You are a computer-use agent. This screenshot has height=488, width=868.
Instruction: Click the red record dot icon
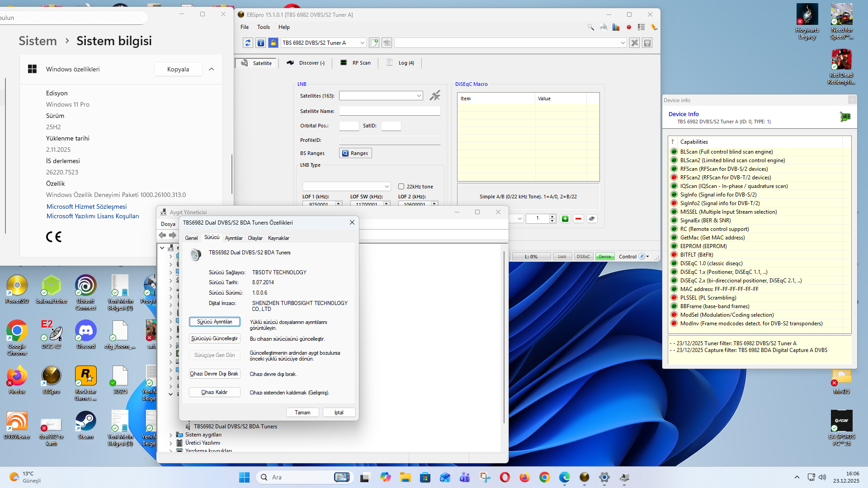[x=629, y=27]
